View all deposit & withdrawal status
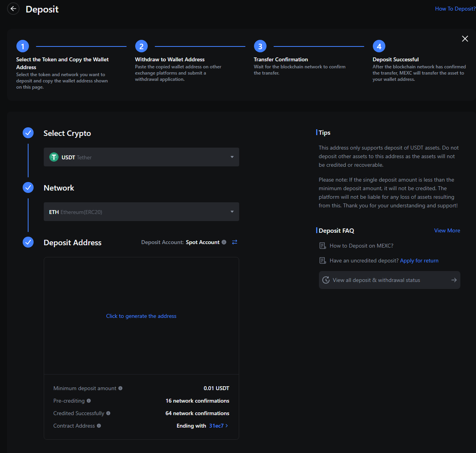 click(389, 280)
